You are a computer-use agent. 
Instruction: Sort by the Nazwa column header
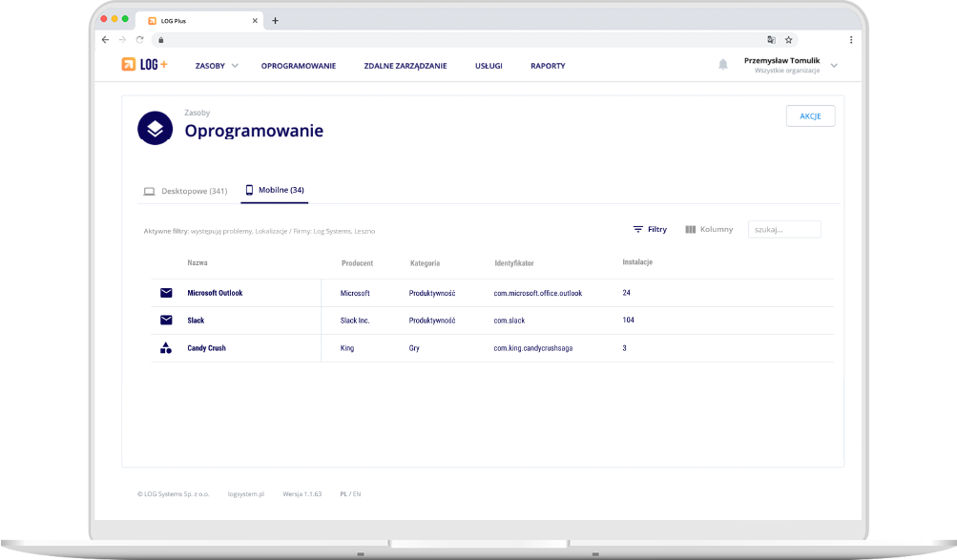[198, 263]
